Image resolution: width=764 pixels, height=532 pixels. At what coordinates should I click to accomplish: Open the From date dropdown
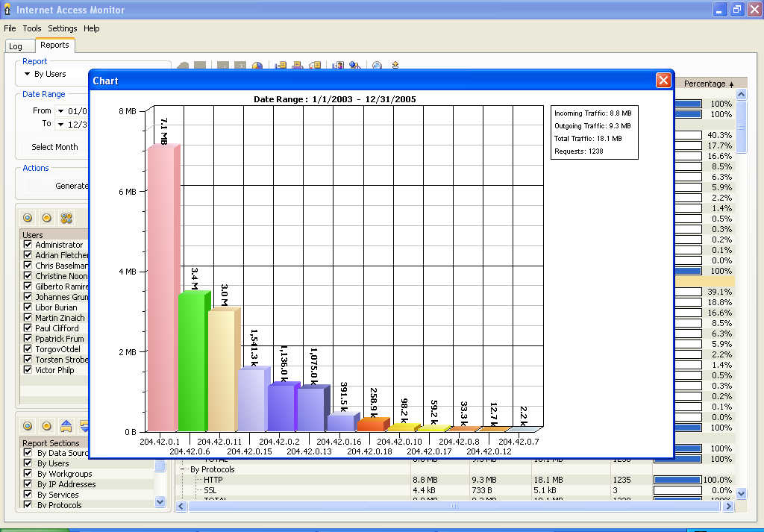[x=60, y=111]
